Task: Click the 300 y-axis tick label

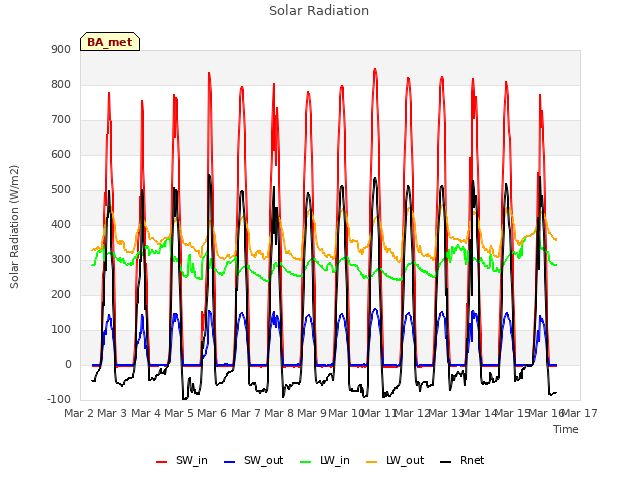Action: tap(61, 260)
